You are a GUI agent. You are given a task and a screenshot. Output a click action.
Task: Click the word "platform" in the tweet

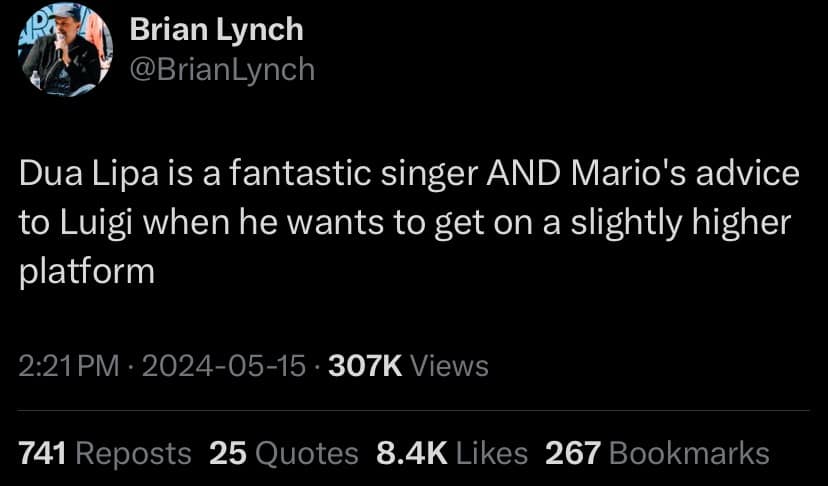(87, 270)
